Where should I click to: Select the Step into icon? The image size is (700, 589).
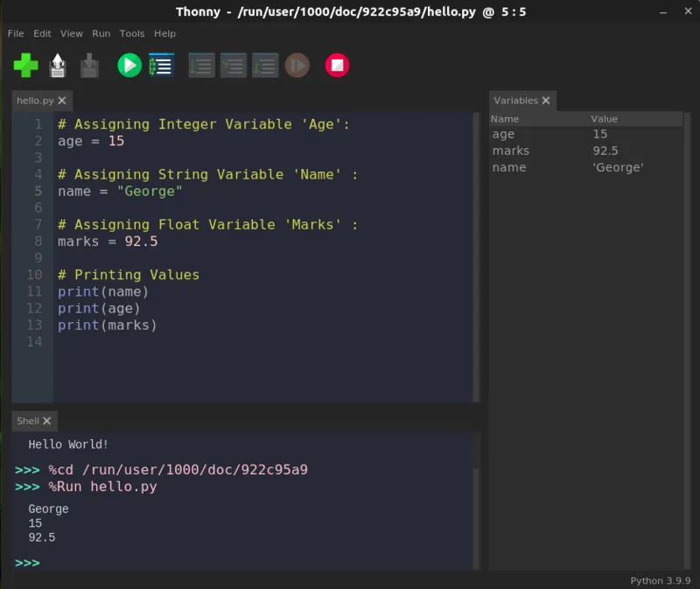click(x=233, y=65)
